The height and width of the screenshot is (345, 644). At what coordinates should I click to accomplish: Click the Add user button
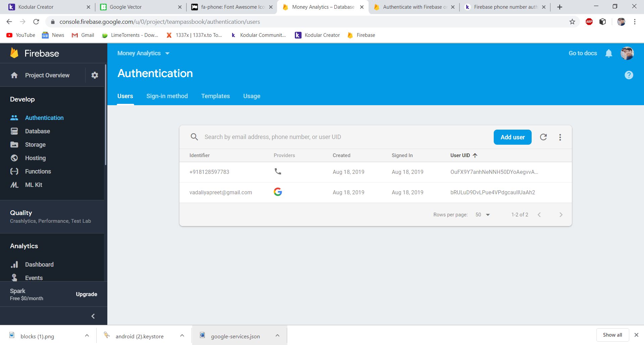click(512, 137)
